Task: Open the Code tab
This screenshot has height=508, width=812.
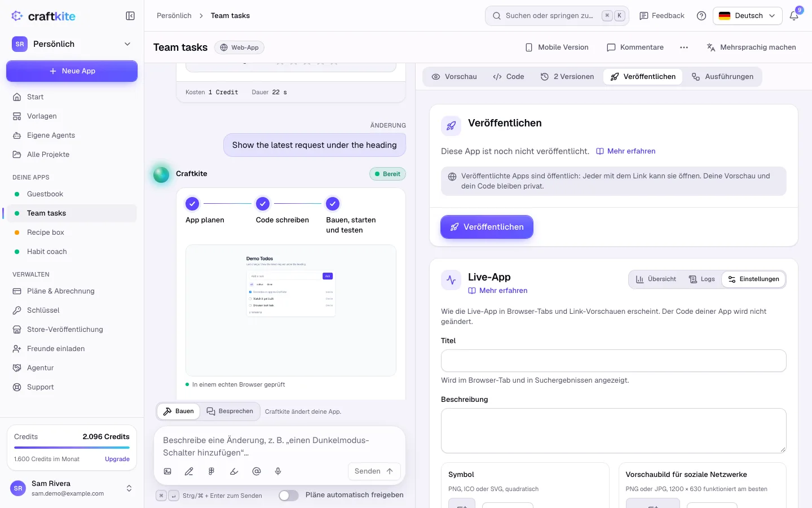Action: (509, 77)
